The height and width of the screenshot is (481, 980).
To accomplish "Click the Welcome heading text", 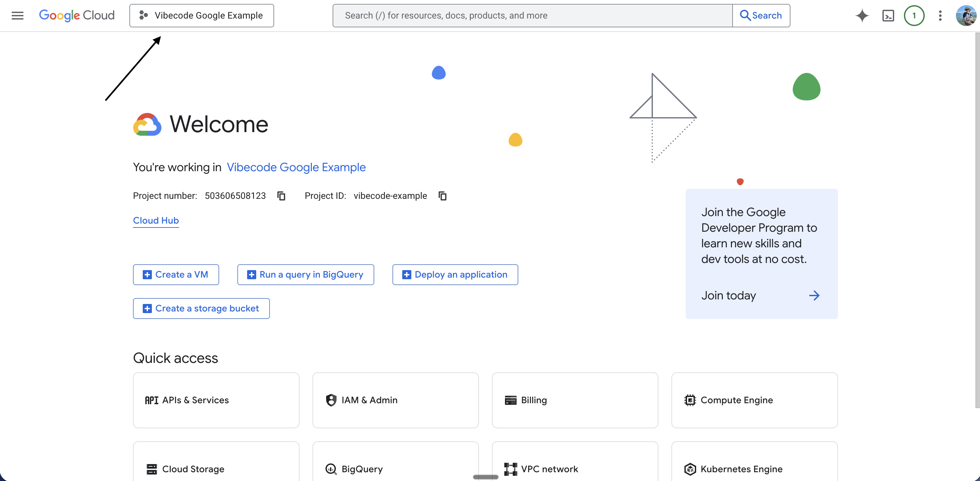I will (219, 124).
